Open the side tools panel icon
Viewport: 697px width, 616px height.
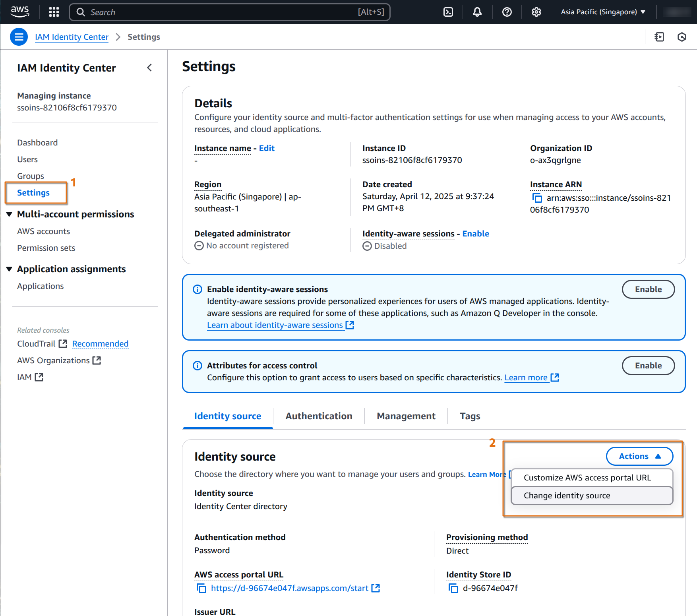[x=659, y=37]
